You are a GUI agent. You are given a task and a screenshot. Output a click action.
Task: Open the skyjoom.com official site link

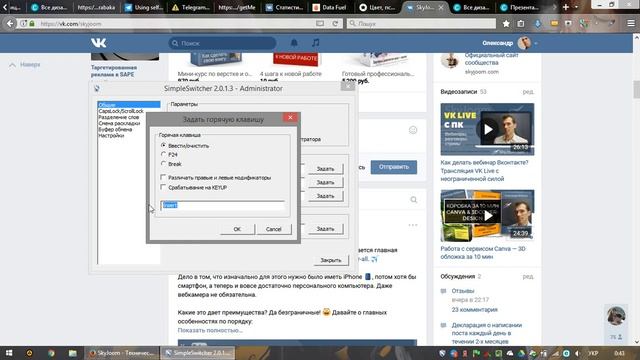point(482,72)
